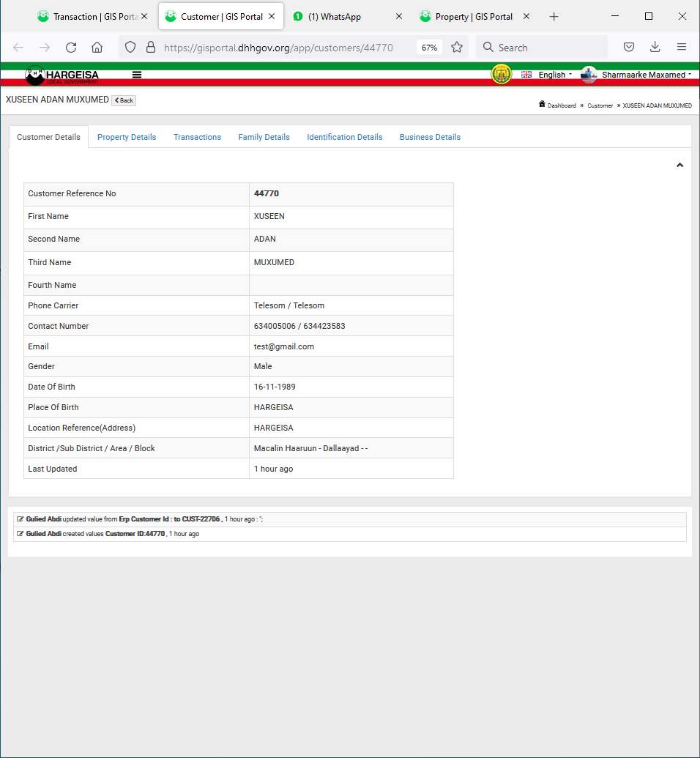Click the browser Search field

click(x=542, y=48)
